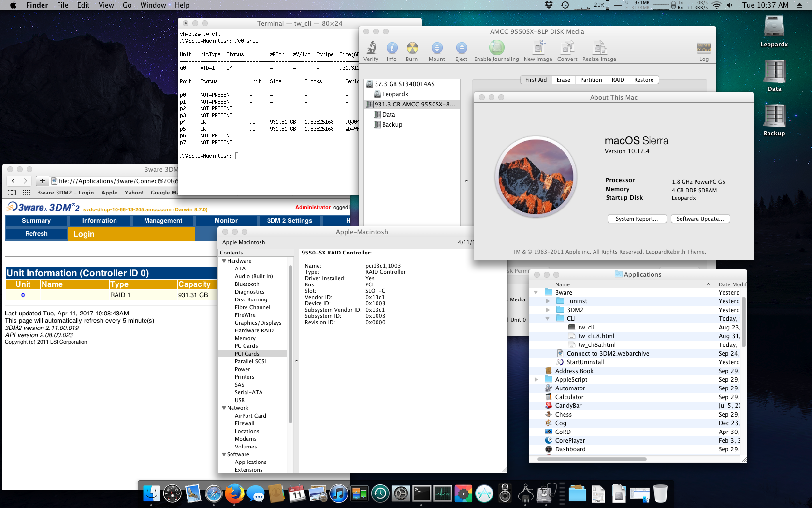Select 37.3 GB ST340014AS disk

tap(412, 84)
